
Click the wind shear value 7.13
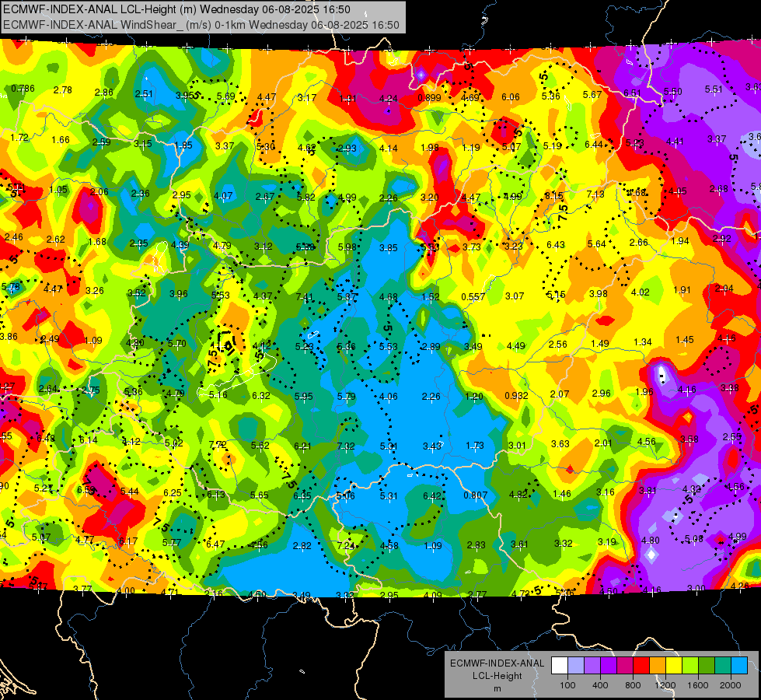click(x=595, y=194)
